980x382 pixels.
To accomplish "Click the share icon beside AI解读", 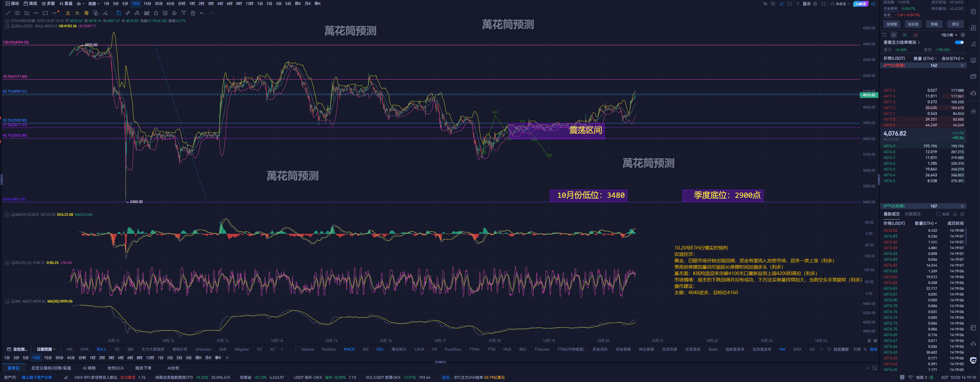I will [873, 4].
